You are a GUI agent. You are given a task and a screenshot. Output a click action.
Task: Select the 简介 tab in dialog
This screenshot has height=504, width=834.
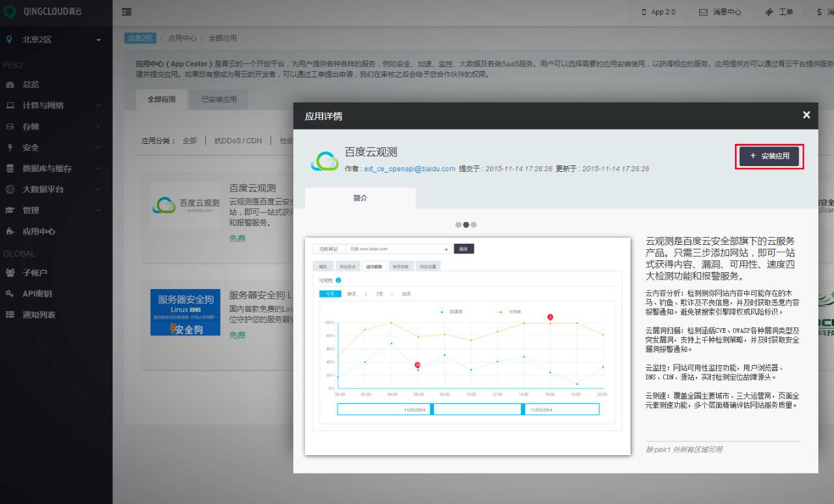point(360,198)
